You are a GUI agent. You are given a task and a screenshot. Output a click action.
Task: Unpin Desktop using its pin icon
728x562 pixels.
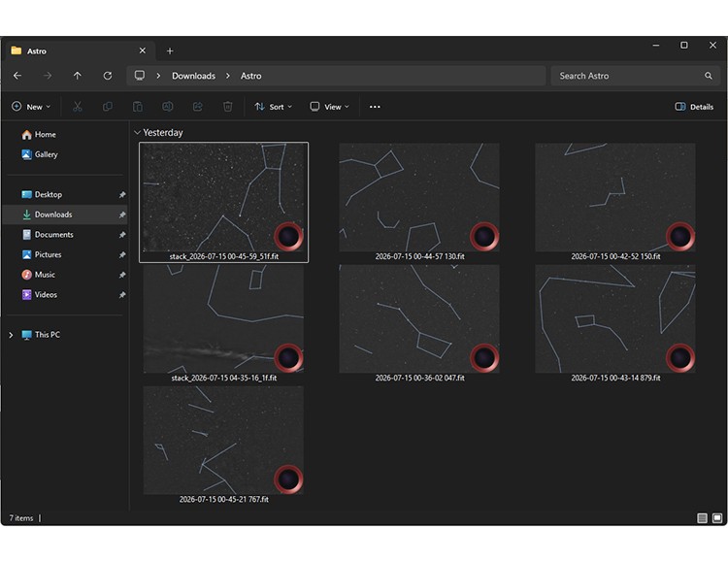point(122,194)
